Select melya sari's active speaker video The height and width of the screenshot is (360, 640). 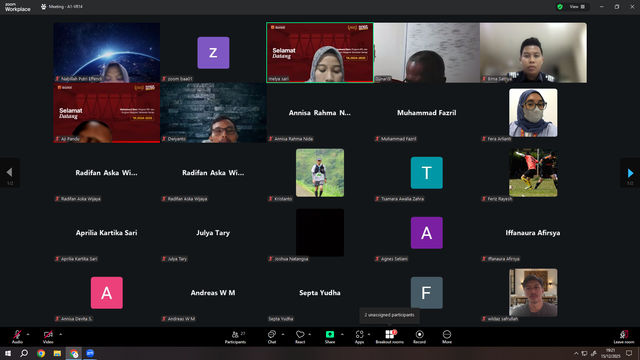320,53
